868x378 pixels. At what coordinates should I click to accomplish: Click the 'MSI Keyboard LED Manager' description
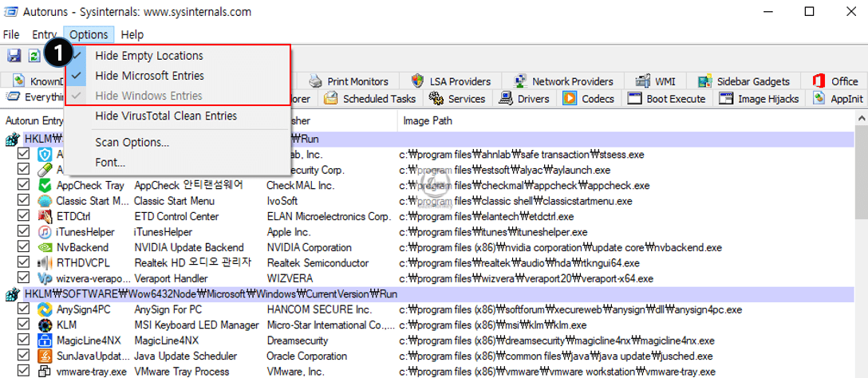196,325
